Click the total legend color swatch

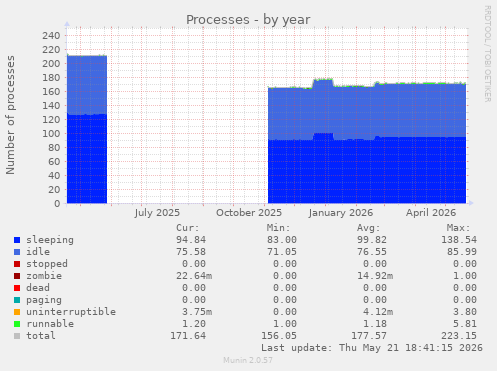(17, 336)
